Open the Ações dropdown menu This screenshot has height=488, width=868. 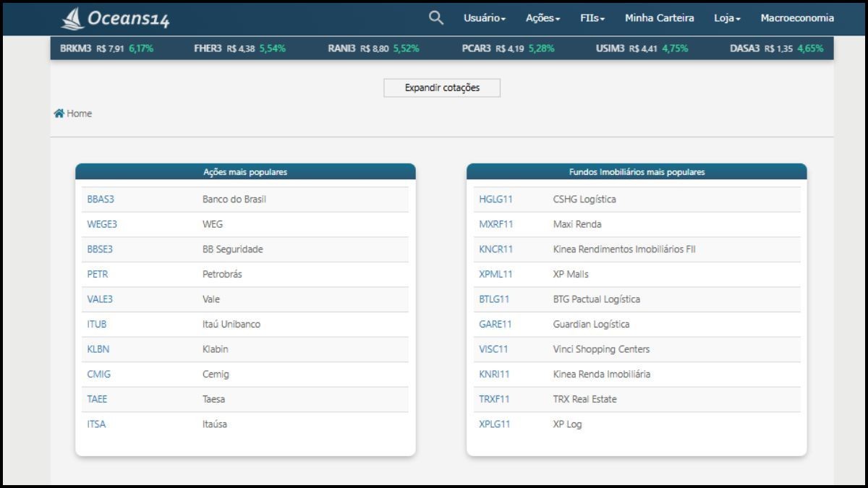coord(542,18)
